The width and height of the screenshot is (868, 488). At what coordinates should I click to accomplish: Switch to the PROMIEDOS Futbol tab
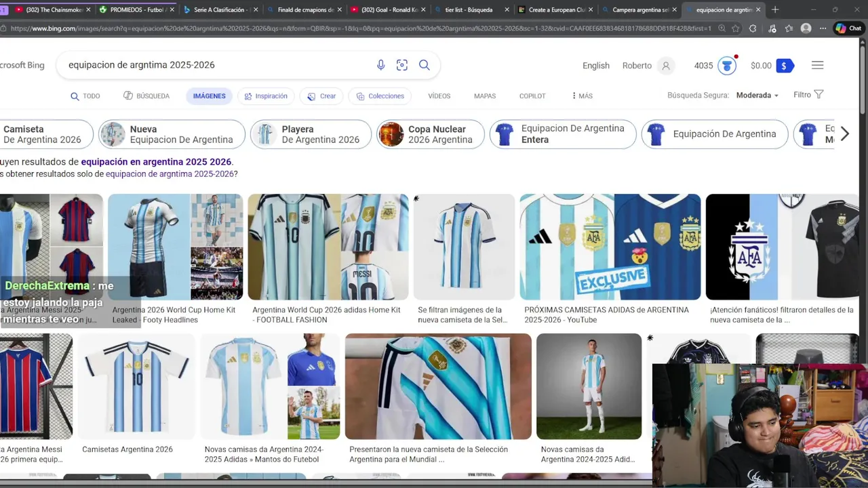click(136, 10)
